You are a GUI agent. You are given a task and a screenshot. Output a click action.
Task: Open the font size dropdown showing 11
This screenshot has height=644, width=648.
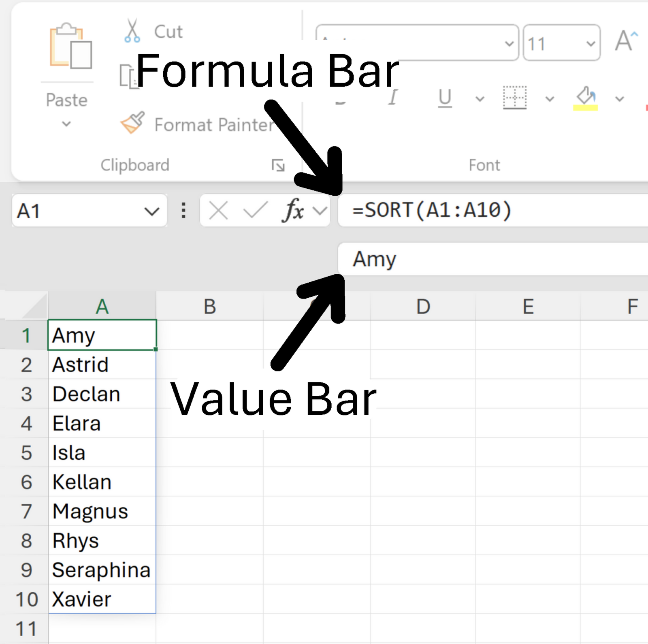click(x=591, y=43)
